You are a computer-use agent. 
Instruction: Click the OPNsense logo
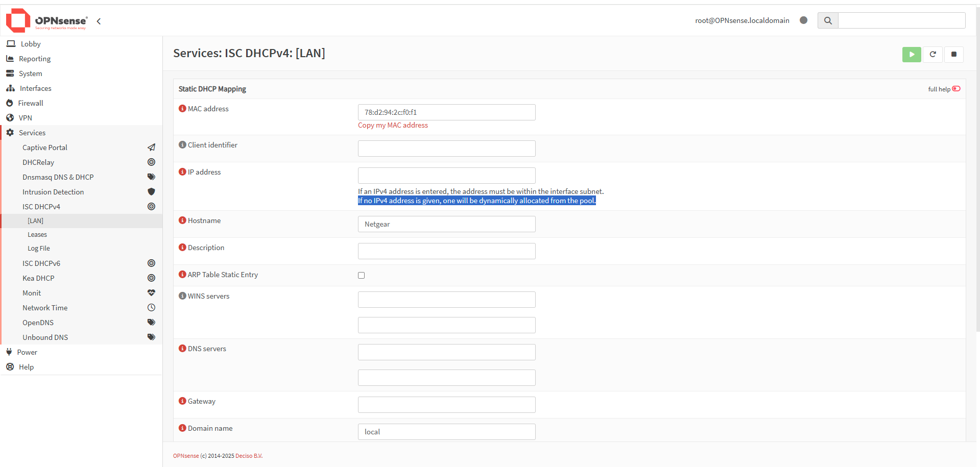coord(46,20)
